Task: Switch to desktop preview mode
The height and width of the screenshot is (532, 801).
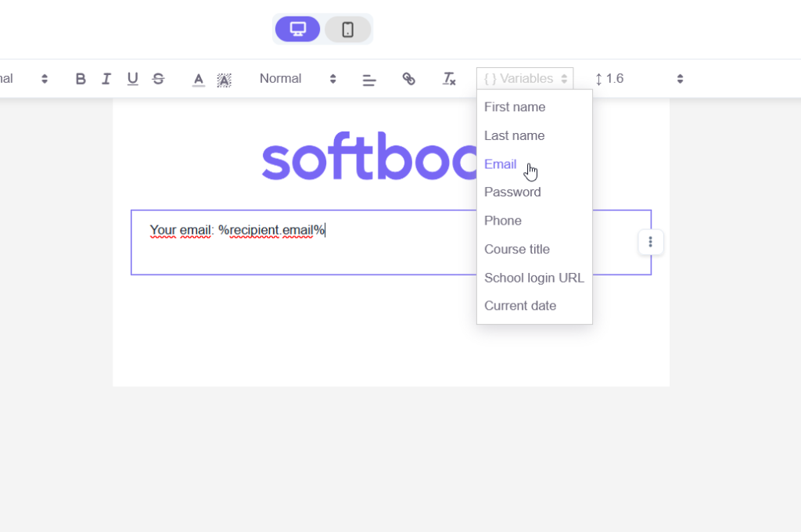Action: click(x=297, y=29)
